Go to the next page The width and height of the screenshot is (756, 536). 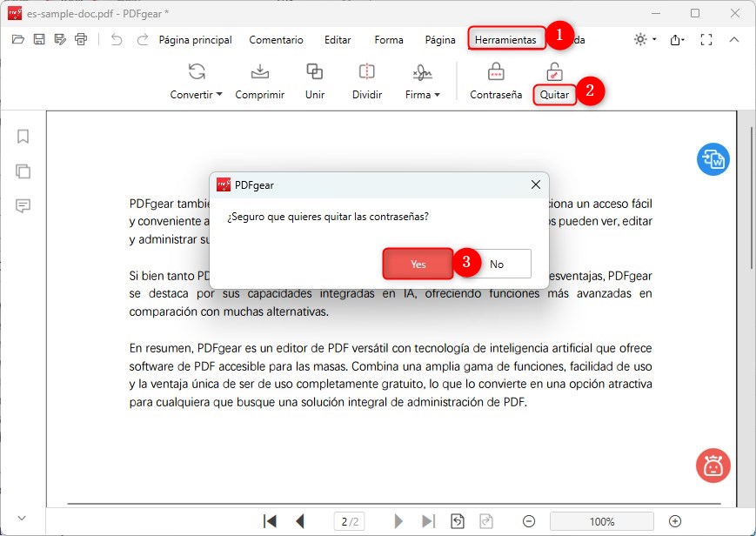pyautogui.click(x=398, y=521)
